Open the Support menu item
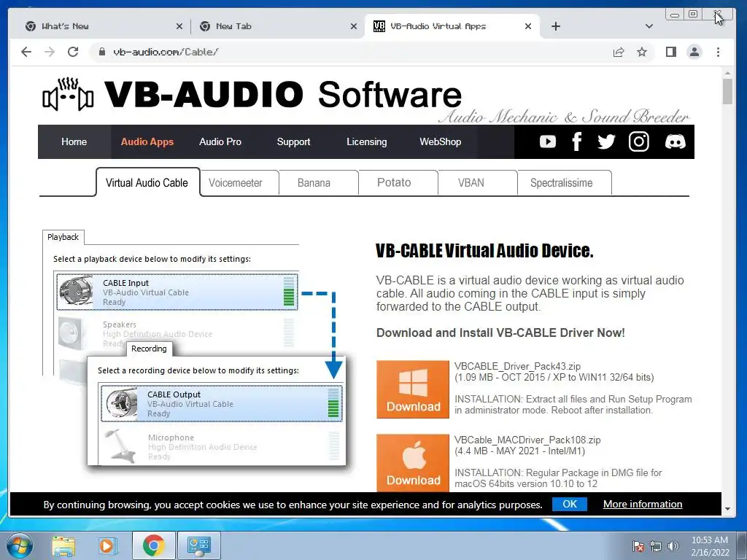This screenshot has width=747, height=560. point(293,141)
